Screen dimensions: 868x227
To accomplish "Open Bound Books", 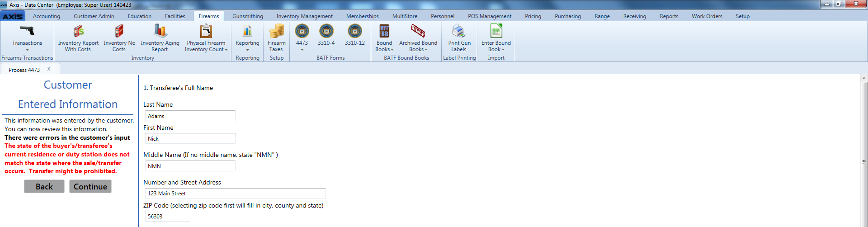I will tap(384, 38).
